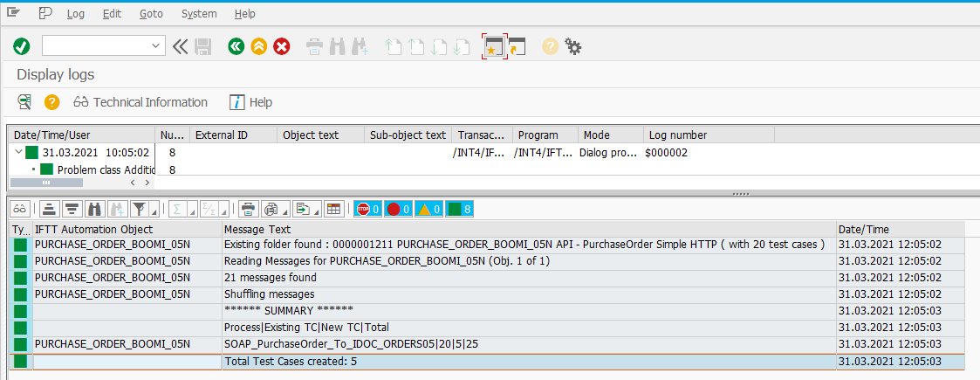Open the System menu
The width and height of the screenshot is (980, 380).
199,13
